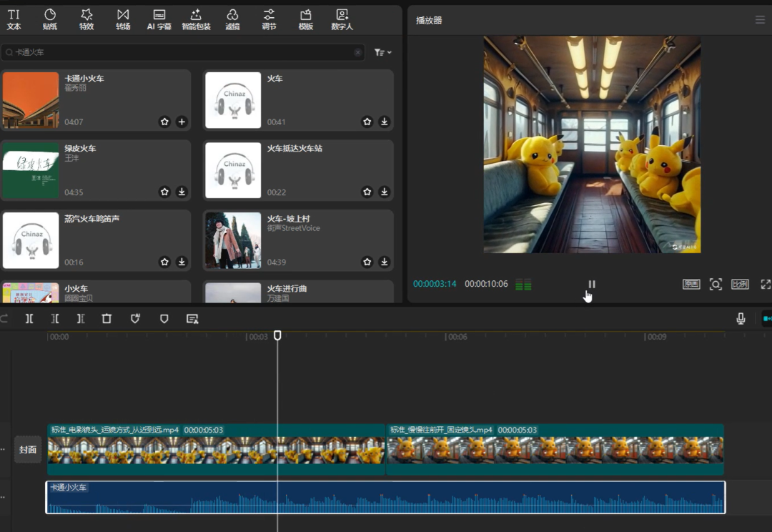
Task: Preview the 卡通小火车 cover thumbnail
Action: pos(31,101)
